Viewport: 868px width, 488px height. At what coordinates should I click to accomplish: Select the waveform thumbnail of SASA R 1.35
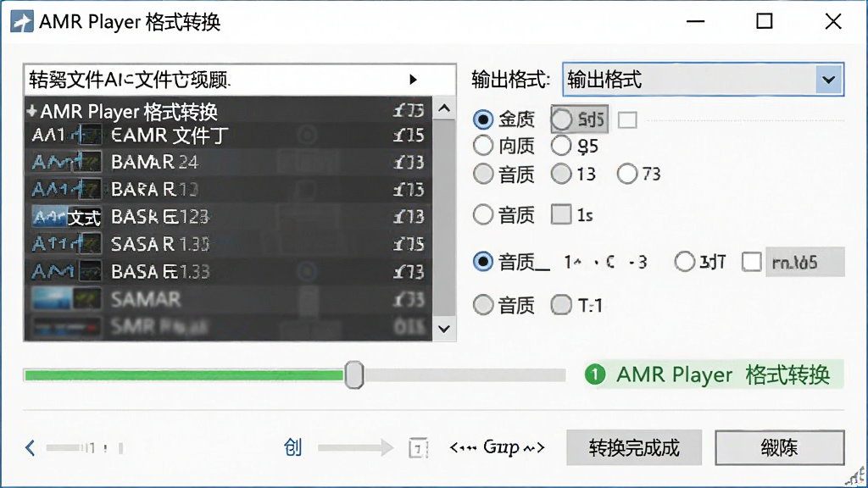(x=66, y=244)
